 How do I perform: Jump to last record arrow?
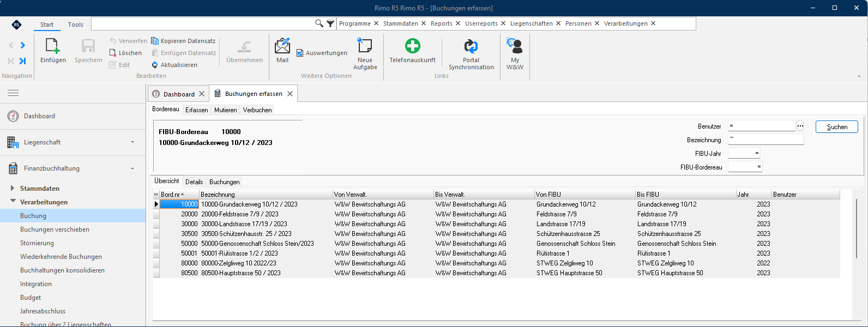(23, 61)
